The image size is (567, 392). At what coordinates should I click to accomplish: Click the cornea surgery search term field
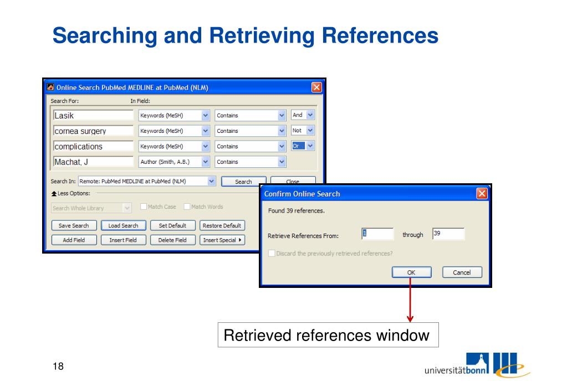coord(93,131)
